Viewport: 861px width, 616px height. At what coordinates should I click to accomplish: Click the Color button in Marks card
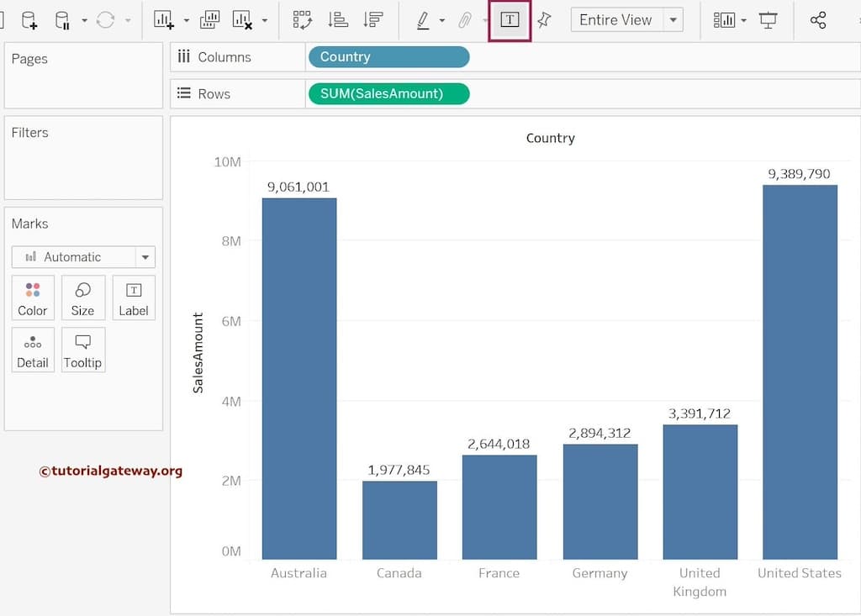(33, 298)
